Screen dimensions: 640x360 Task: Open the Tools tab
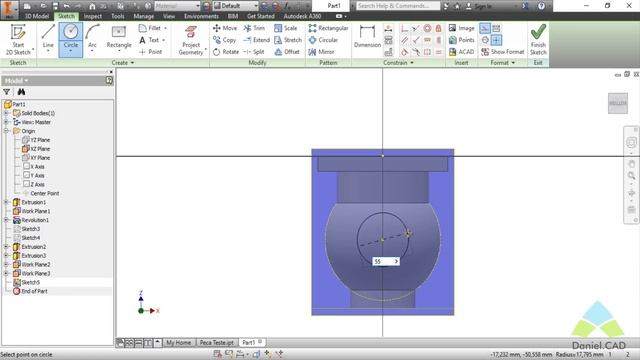click(118, 16)
